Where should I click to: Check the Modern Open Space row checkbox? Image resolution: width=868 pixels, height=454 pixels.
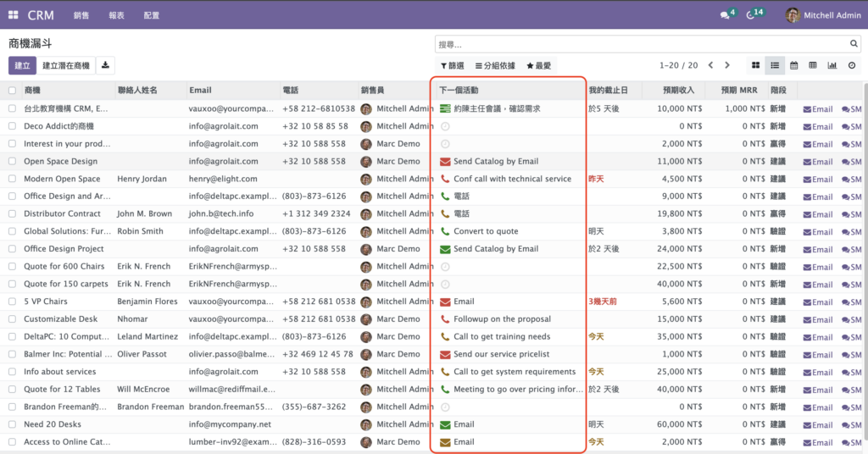(x=12, y=180)
